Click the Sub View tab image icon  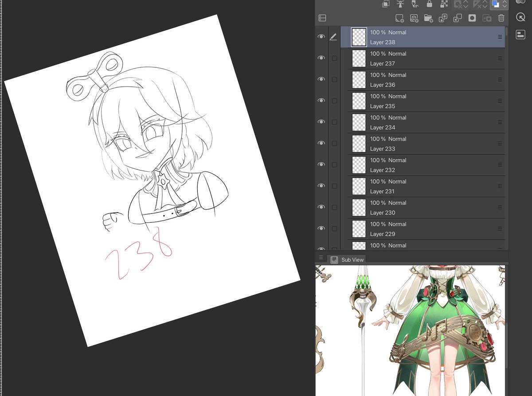click(x=334, y=260)
